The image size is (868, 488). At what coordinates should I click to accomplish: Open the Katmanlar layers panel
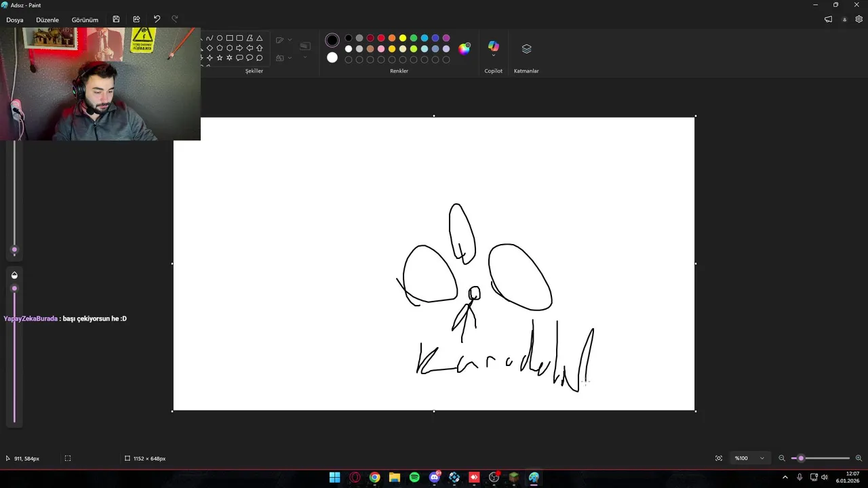point(526,49)
